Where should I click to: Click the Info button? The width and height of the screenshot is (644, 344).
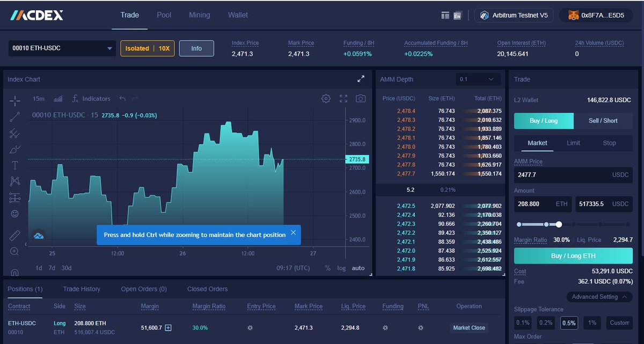(196, 48)
